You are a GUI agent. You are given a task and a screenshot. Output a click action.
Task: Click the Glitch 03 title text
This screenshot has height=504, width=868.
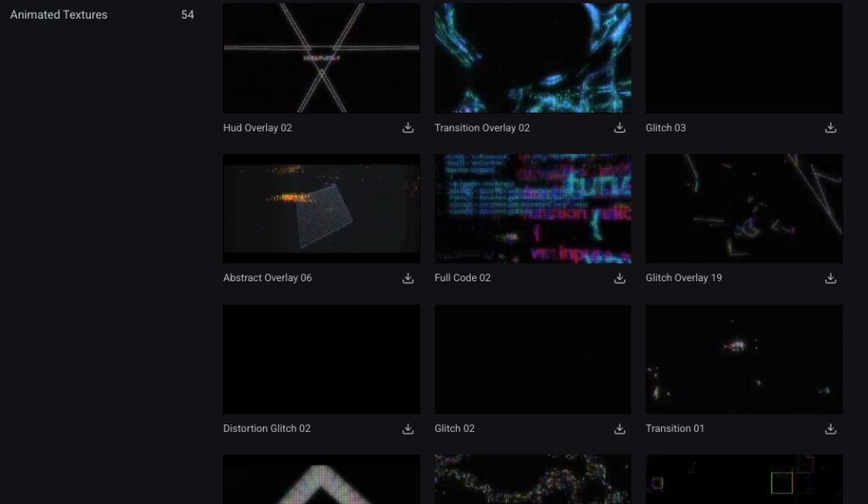[x=665, y=128]
